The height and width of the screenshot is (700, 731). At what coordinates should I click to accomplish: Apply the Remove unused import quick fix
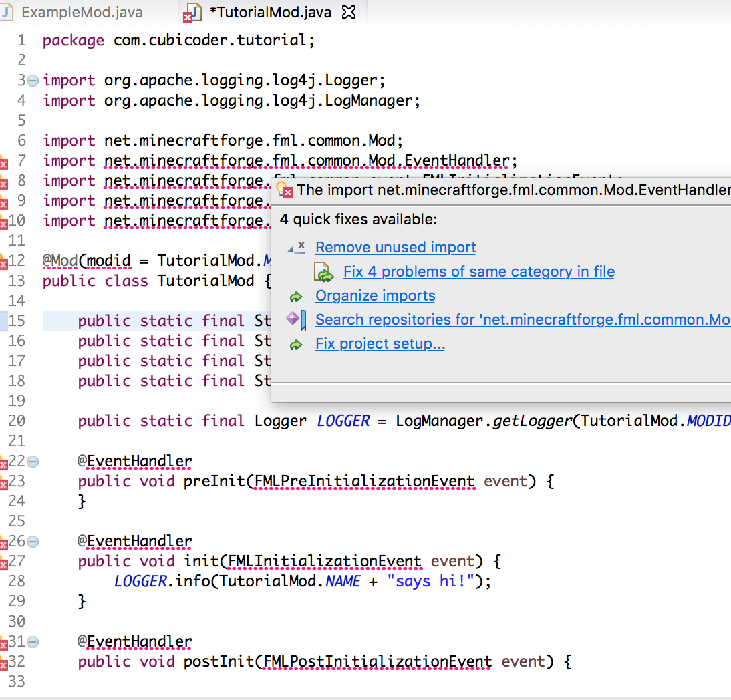click(x=396, y=248)
